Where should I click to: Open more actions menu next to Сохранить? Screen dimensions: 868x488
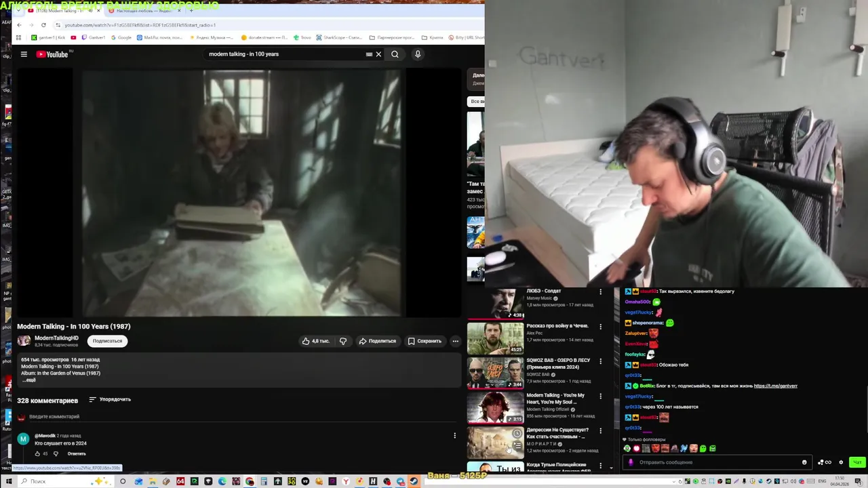click(x=455, y=341)
